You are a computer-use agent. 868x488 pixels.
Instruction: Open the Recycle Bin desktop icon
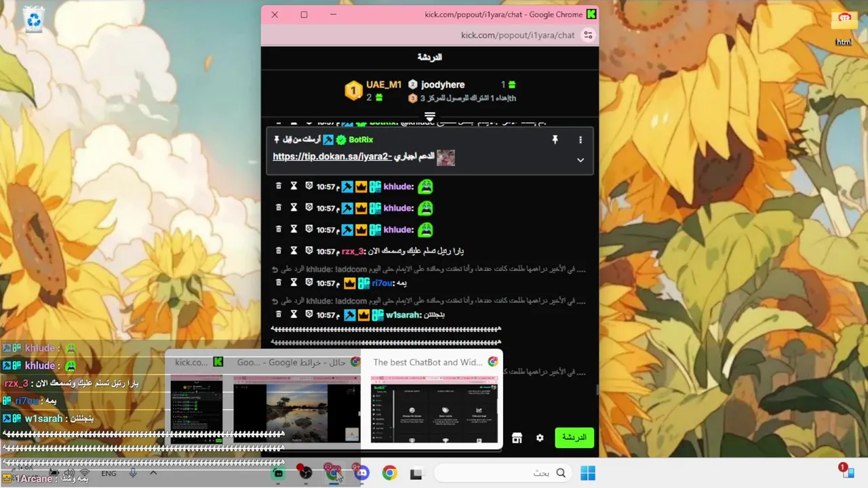(33, 20)
